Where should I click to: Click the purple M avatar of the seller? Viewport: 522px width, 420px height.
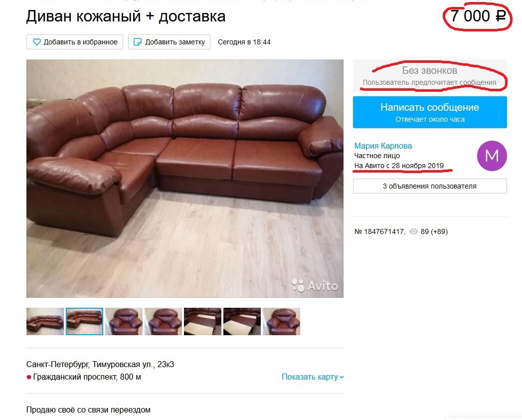tap(492, 156)
